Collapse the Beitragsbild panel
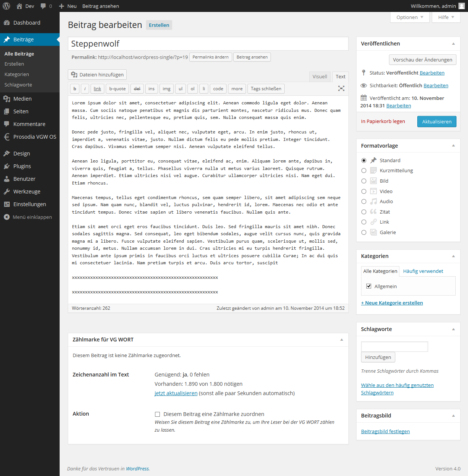 (x=453, y=416)
